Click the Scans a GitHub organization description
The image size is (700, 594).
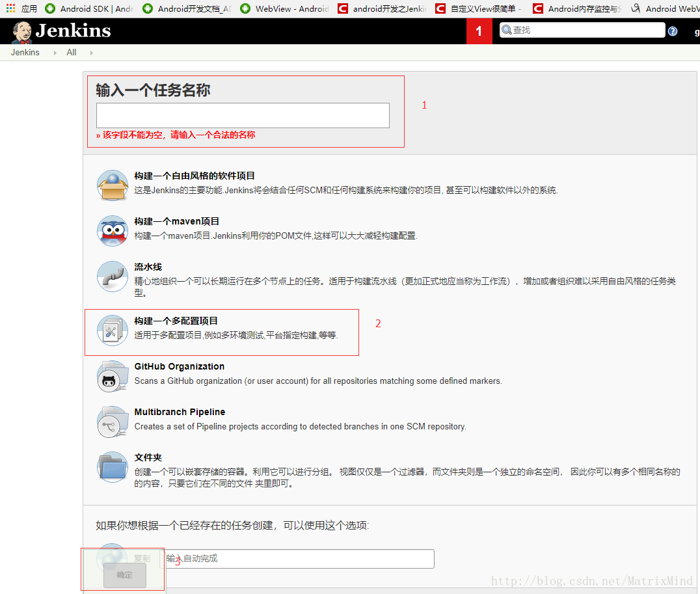318,381
